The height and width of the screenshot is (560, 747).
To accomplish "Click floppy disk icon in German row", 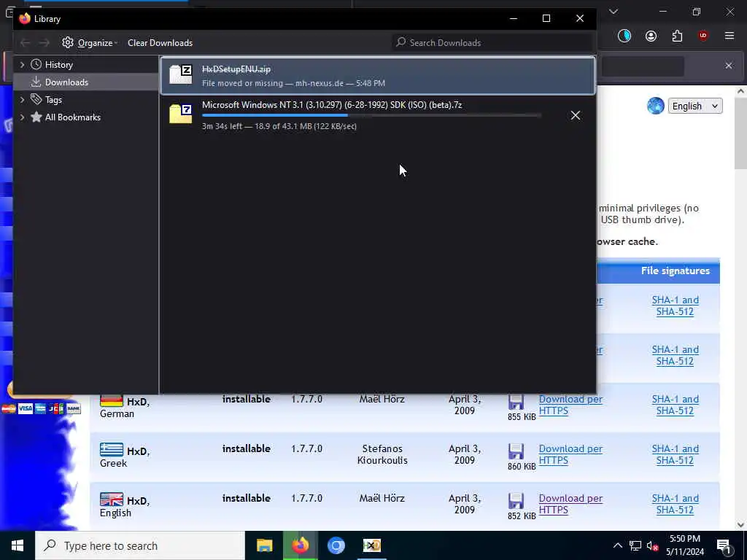I will click(516, 402).
